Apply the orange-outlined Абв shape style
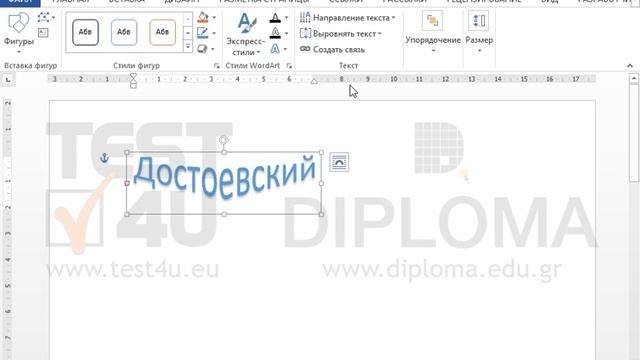The image size is (640, 360). tap(162, 32)
